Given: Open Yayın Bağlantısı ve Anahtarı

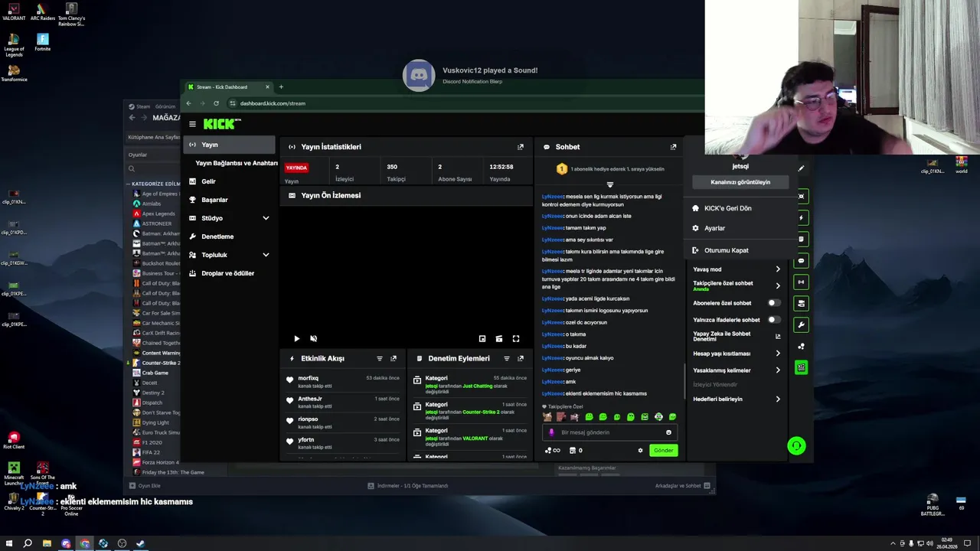Looking at the screenshot, I should point(236,163).
